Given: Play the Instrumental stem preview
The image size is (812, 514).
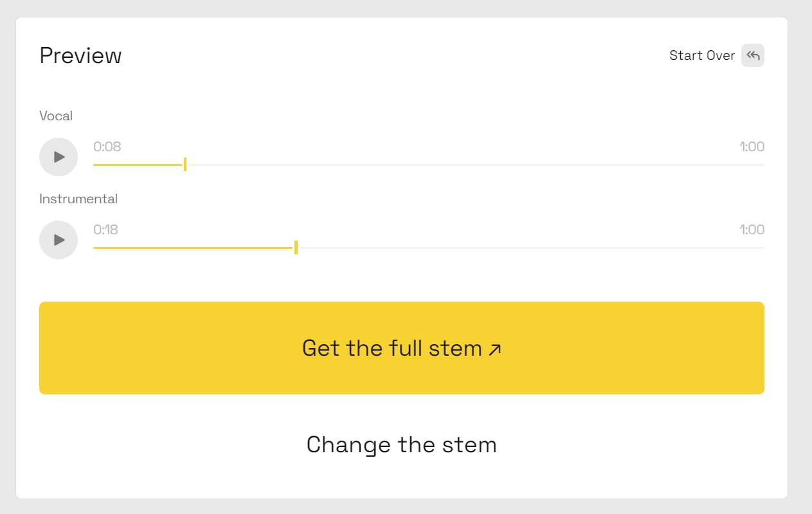Looking at the screenshot, I should tap(59, 240).
